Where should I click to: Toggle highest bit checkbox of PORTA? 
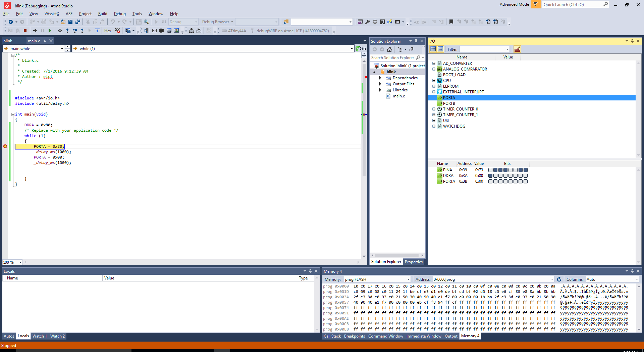pyautogui.click(x=490, y=181)
